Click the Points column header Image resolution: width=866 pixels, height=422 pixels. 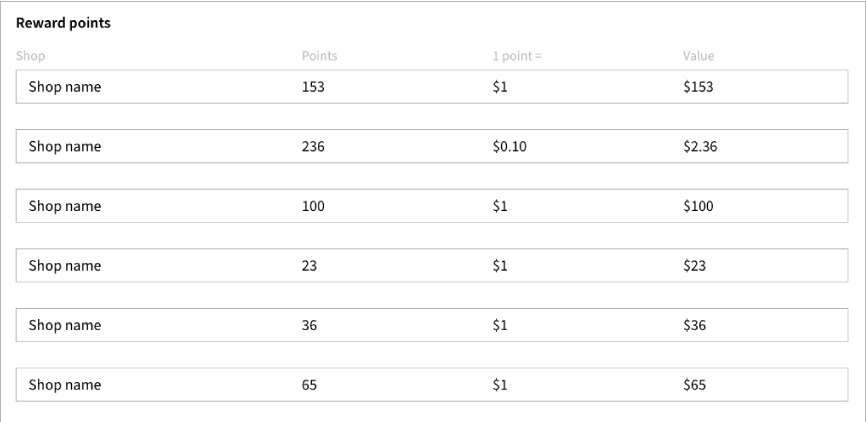pyautogui.click(x=319, y=56)
